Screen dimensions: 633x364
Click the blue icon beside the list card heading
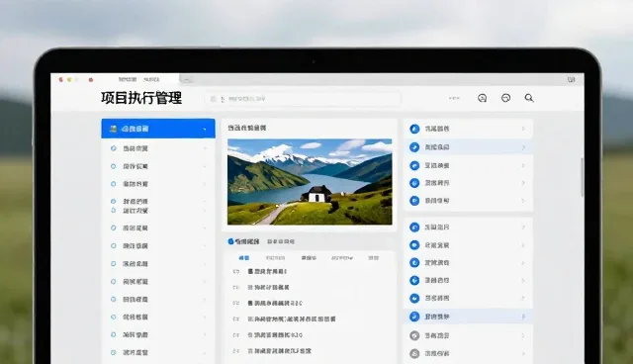[230, 241]
